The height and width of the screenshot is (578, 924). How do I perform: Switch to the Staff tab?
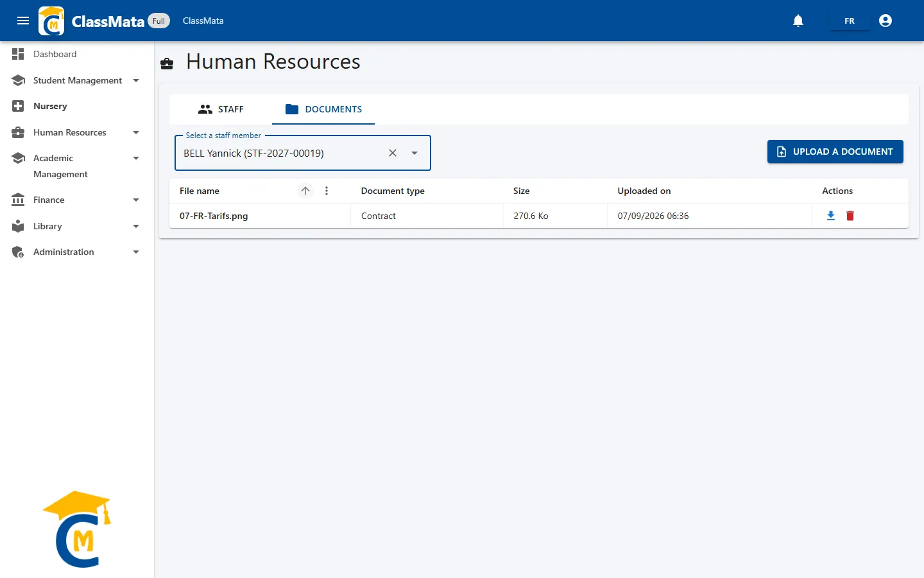221,109
